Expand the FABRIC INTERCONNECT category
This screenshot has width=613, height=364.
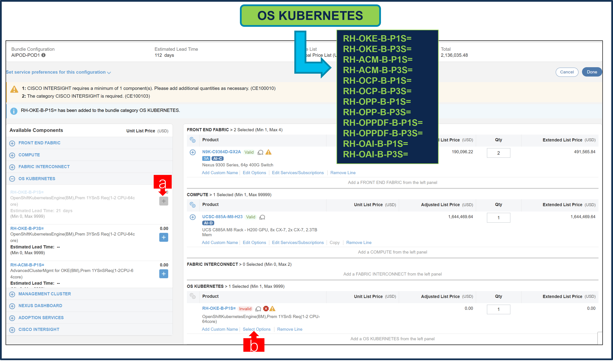pyautogui.click(x=12, y=167)
